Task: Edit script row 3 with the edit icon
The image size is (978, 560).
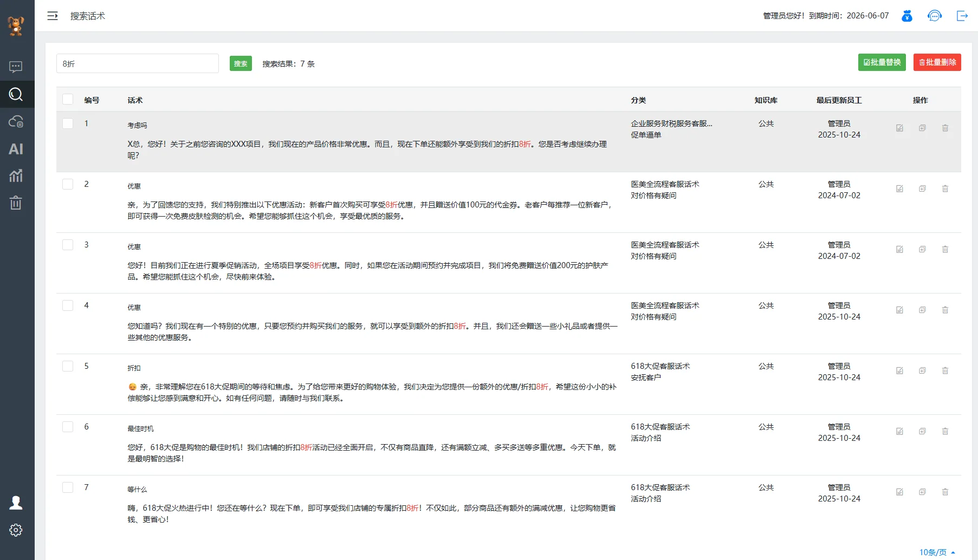Action: [899, 249]
